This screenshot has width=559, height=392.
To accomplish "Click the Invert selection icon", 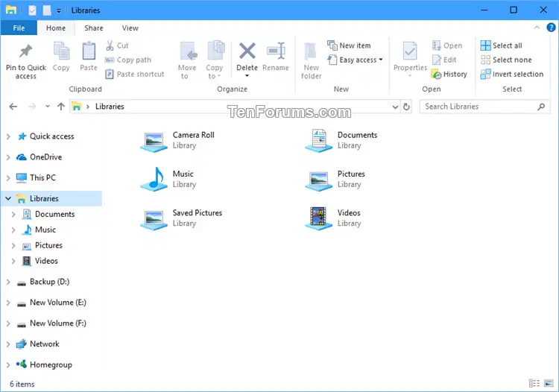I will (485, 74).
